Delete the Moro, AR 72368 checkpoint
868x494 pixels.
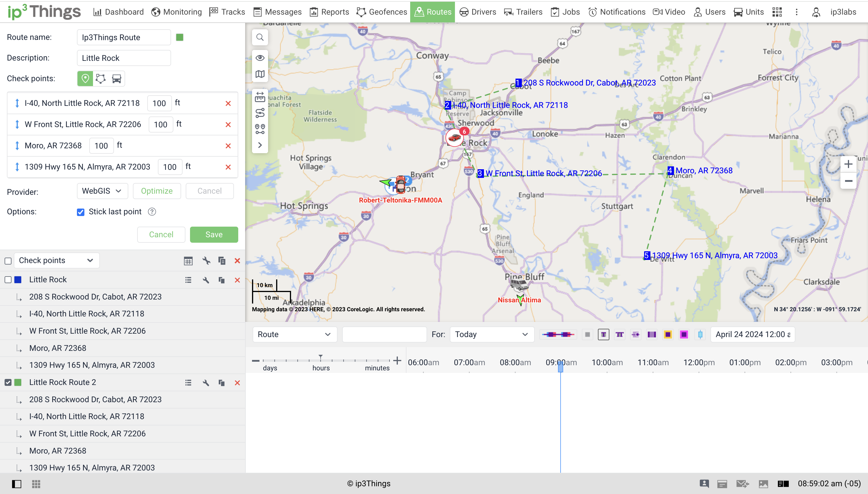click(228, 146)
